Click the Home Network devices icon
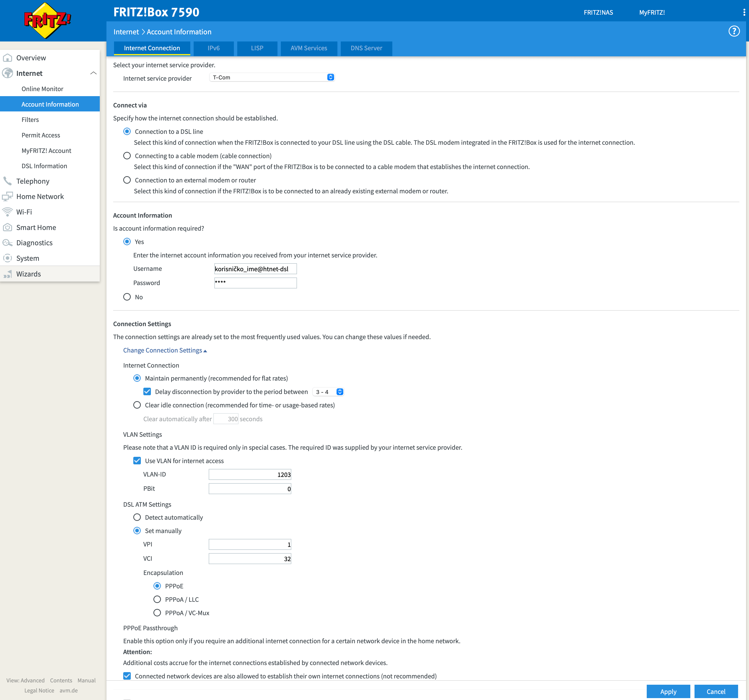The width and height of the screenshot is (749, 700). [x=8, y=196]
